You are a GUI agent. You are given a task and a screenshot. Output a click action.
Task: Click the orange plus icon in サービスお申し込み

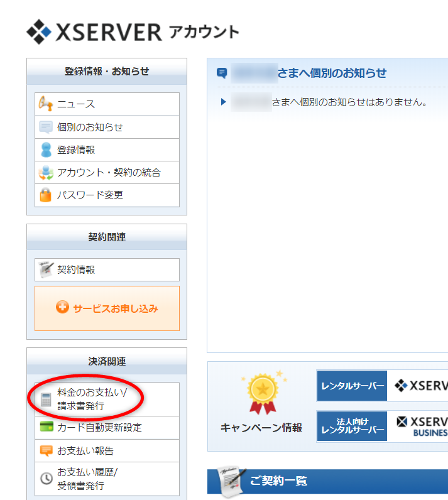pyautogui.click(x=62, y=307)
